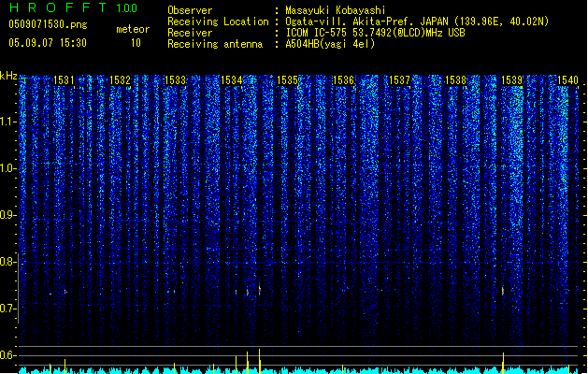
Task: Click the meteor count label
Action: click(x=133, y=29)
